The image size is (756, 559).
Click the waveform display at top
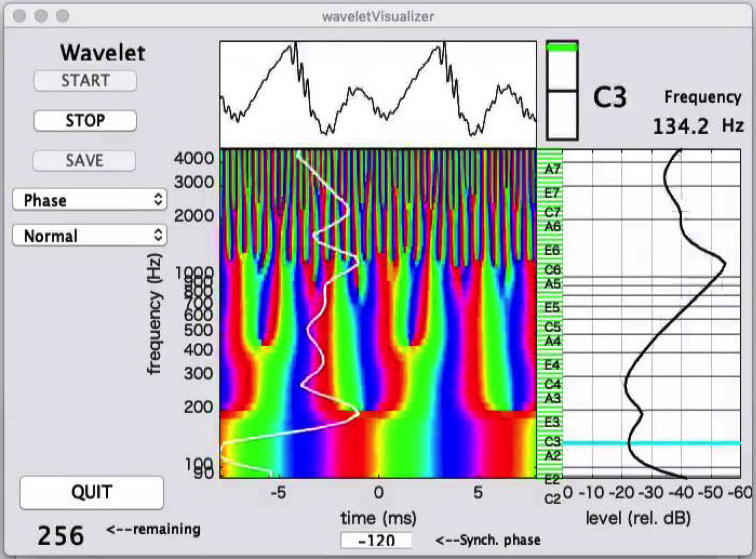tap(377, 95)
